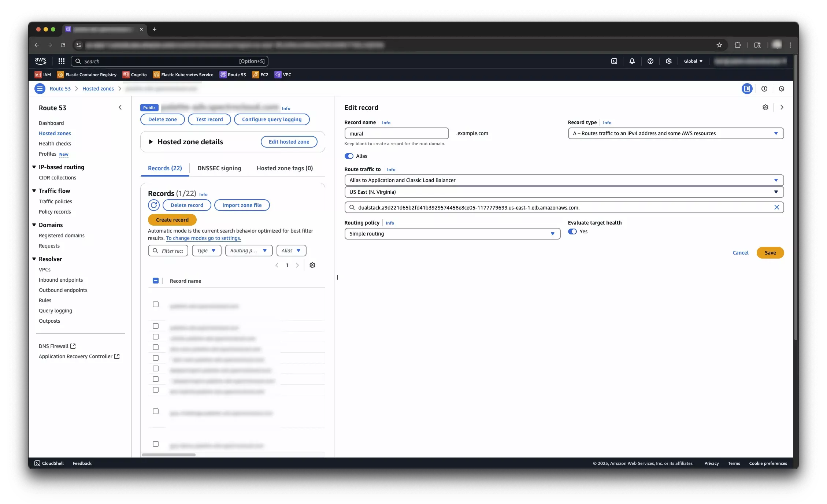The image size is (827, 504).
Task: Click the Create record button
Action: tap(172, 220)
